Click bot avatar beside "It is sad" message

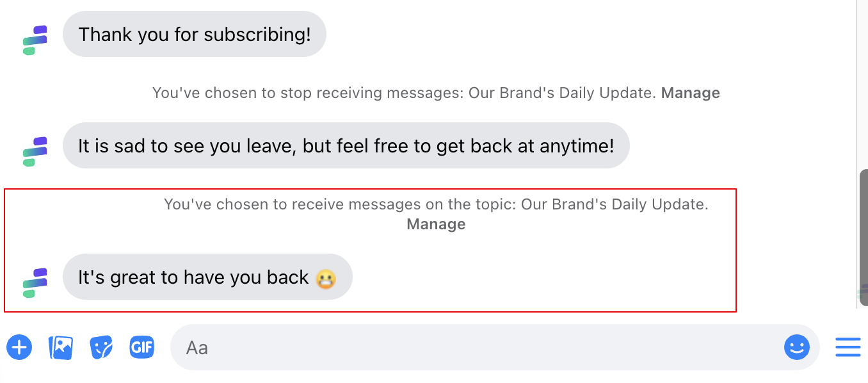point(35,151)
